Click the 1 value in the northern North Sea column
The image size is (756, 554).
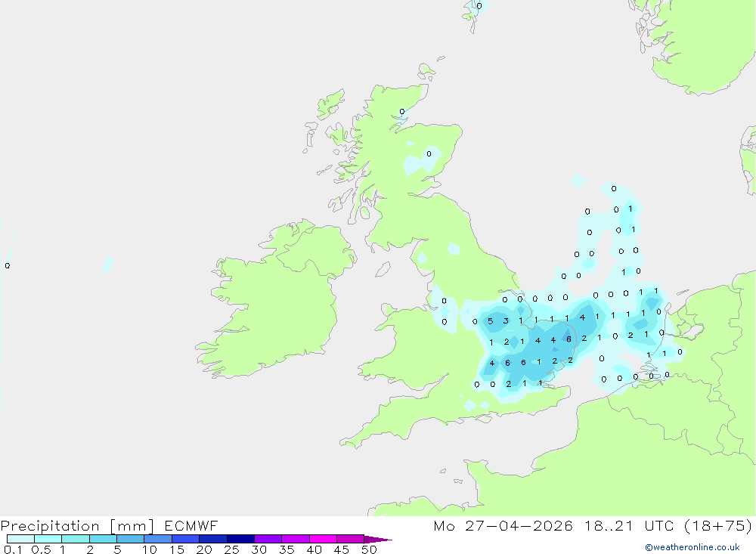pyautogui.click(x=631, y=209)
